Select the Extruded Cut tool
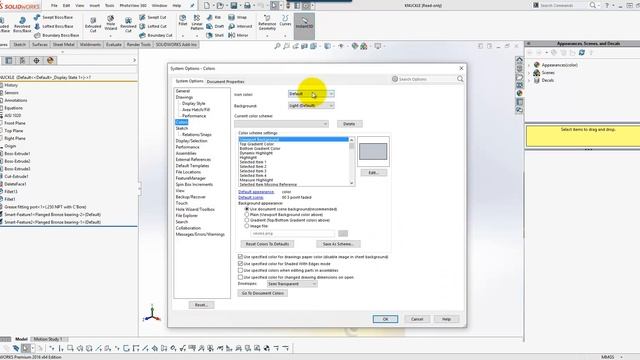 (93, 25)
